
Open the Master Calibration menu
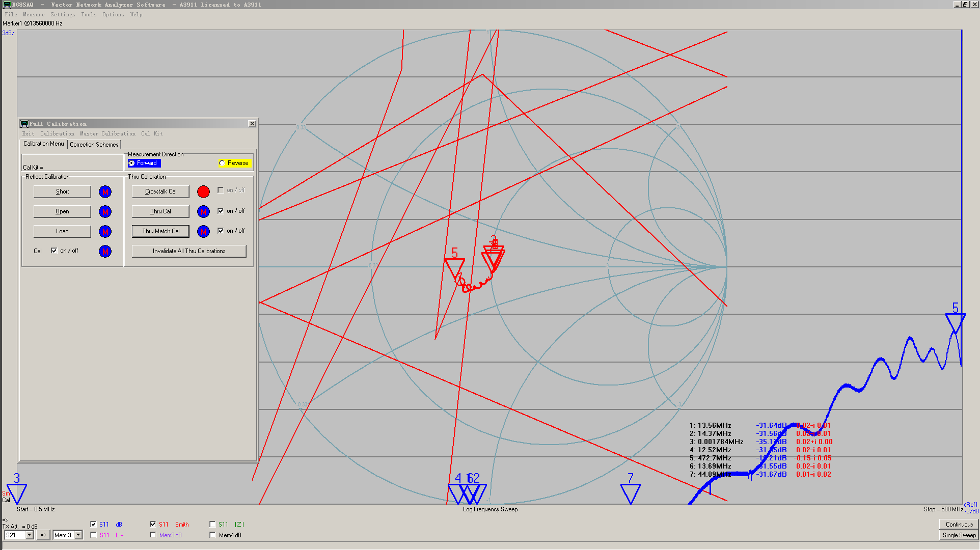point(107,133)
